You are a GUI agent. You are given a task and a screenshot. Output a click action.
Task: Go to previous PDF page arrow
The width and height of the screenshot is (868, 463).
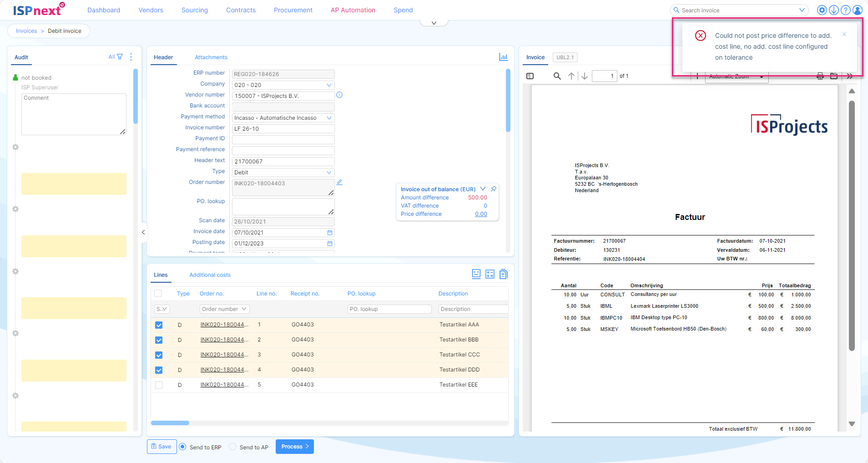pyautogui.click(x=571, y=76)
